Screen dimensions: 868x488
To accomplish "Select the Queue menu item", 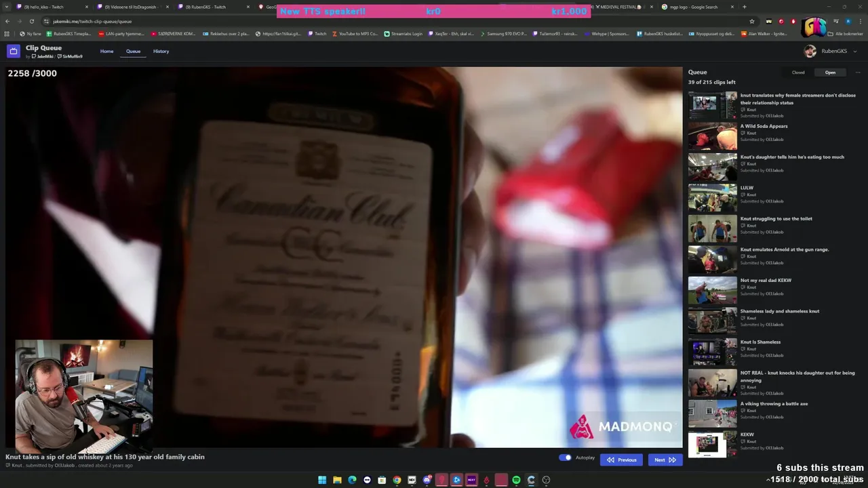I will coord(133,51).
